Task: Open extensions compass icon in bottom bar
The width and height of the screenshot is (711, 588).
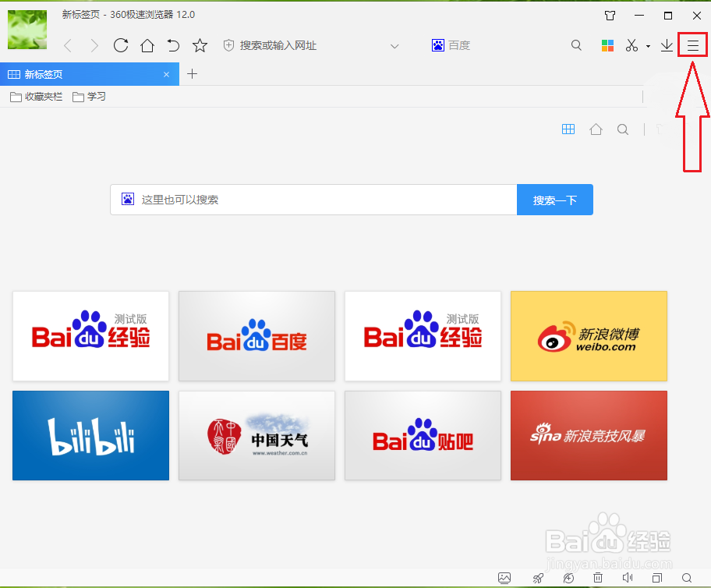Action: (568, 578)
